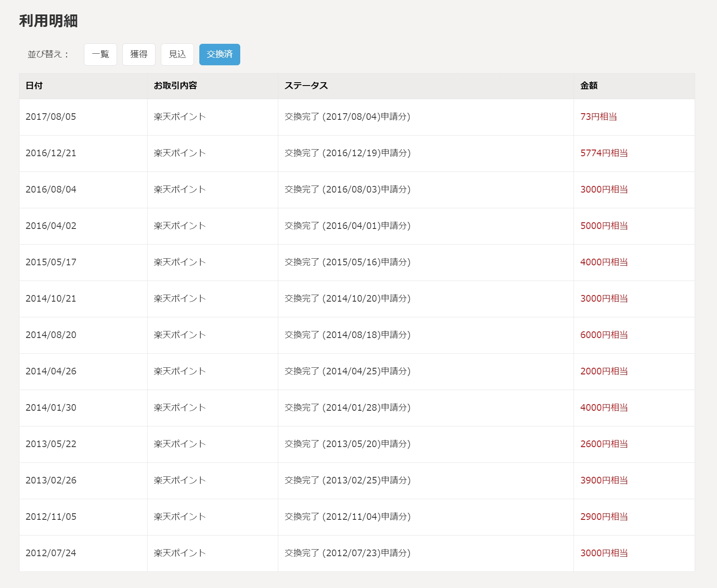This screenshot has width=717, height=588.
Task: Click the 日付 column header
Action: point(34,86)
